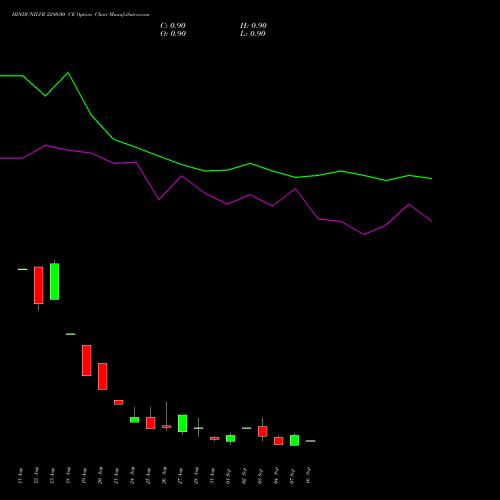The image size is (500, 500).
Task: Click the tall green candle above 13 Aug
Action: (x=55, y=282)
